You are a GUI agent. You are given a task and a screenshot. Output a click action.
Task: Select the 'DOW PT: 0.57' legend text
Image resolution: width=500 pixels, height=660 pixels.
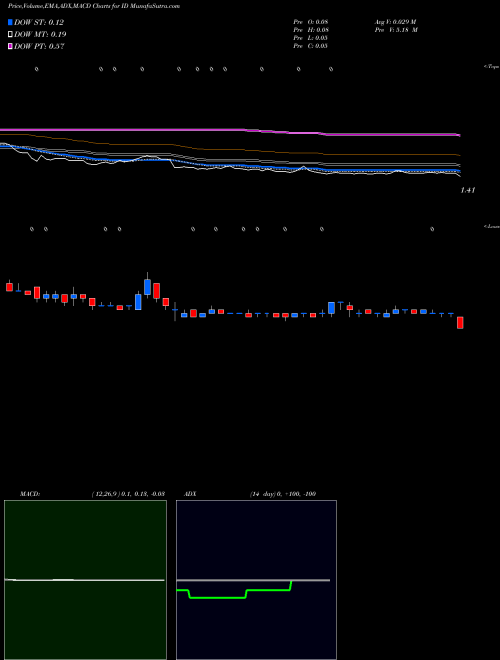coord(39,46)
